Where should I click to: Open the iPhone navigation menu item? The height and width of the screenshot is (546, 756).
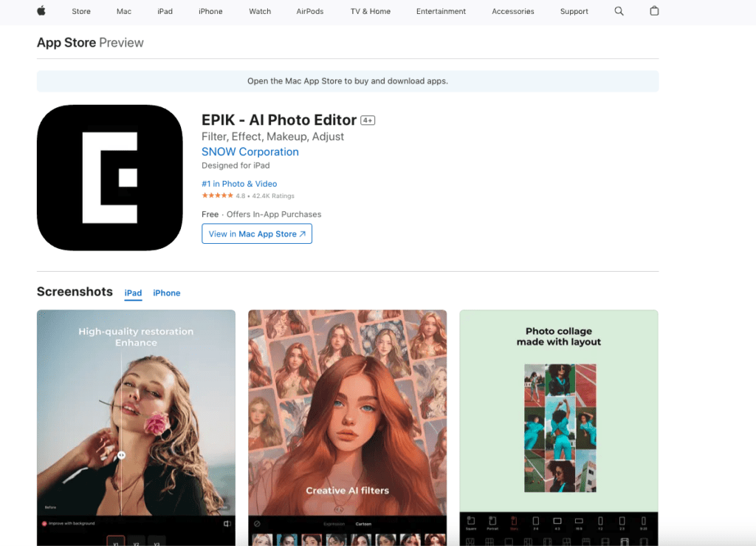point(210,11)
